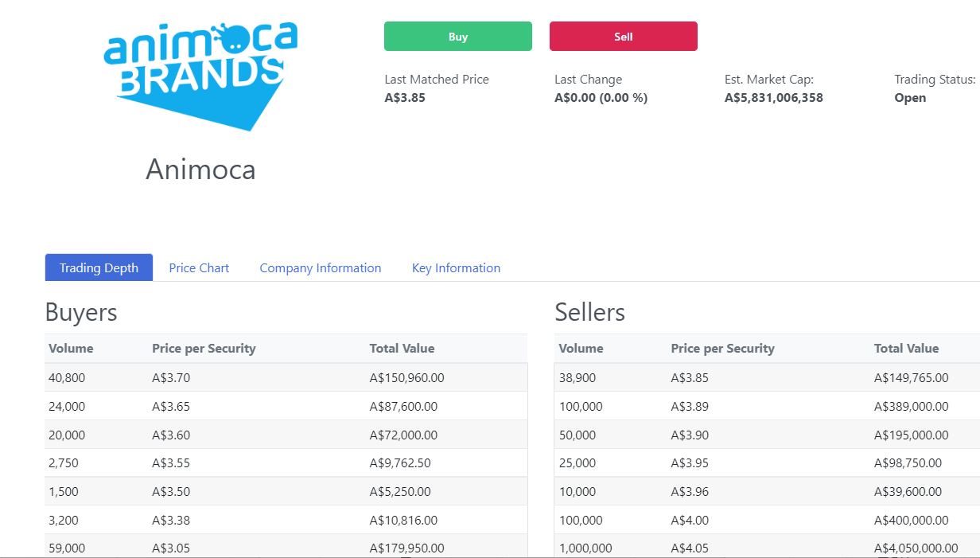Select buyer price A$3.50
This screenshot has height=558, width=980.
point(171,492)
